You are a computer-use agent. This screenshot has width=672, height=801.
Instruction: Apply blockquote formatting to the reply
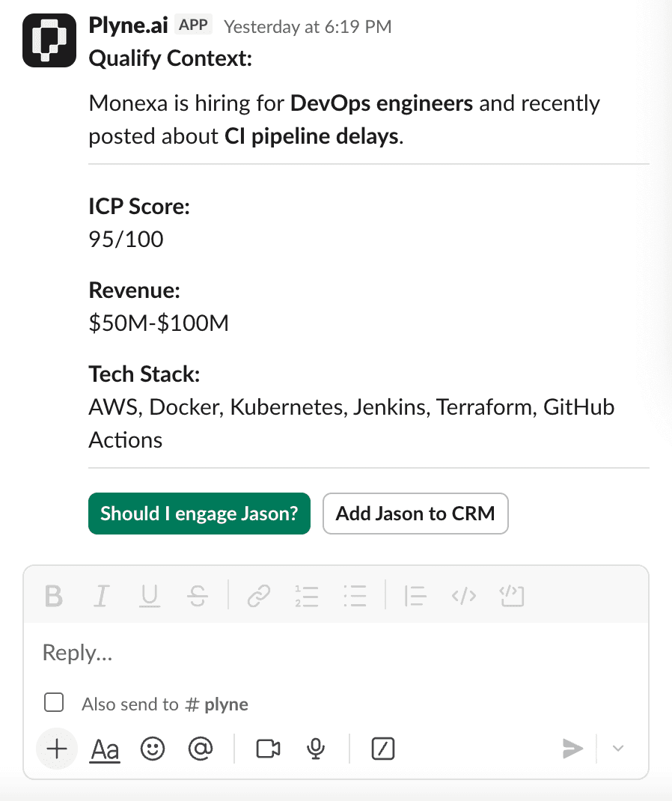pyautogui.click(x=415, y=596)
